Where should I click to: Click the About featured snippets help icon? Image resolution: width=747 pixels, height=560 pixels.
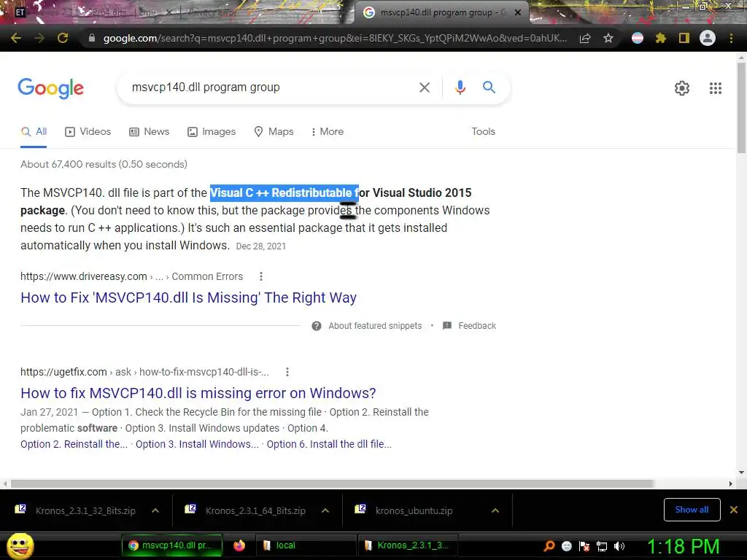point(317,326)
